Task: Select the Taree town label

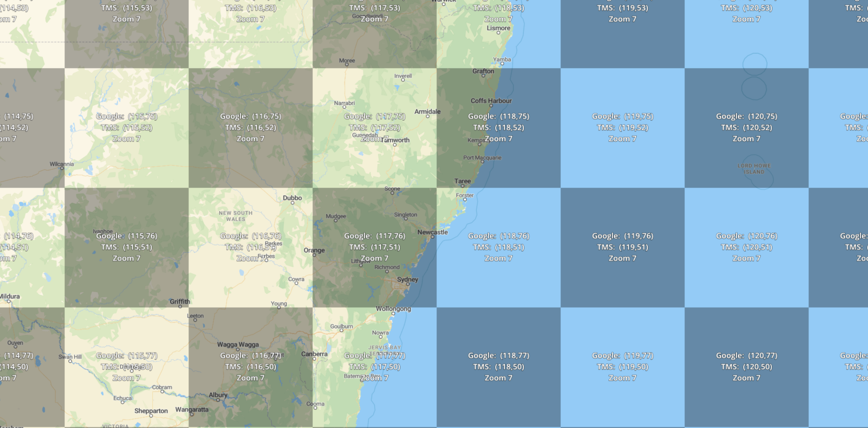Action: pyautogui.click(x=462, y=181)
